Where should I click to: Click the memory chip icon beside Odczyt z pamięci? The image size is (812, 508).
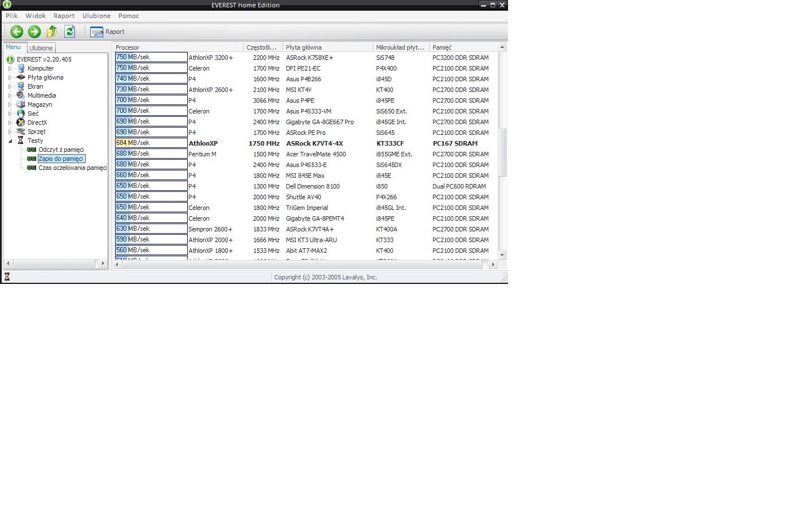[32, 150]
